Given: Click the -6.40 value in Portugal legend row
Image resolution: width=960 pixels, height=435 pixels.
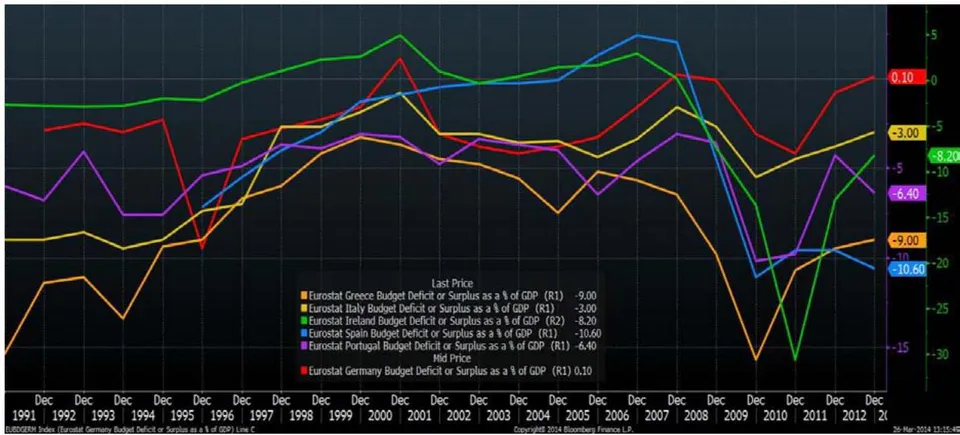Looking at the screenshot, I should (585, 346).
